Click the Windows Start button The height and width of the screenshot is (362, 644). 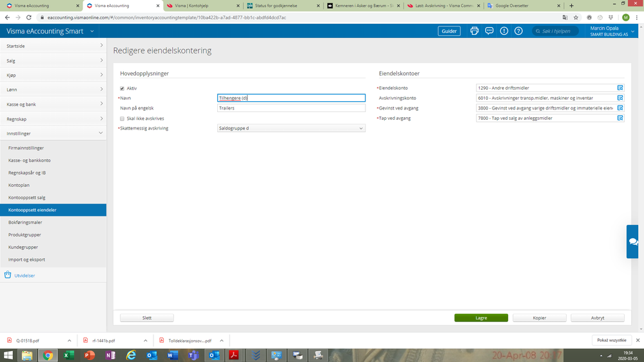[x=8, y=355]
